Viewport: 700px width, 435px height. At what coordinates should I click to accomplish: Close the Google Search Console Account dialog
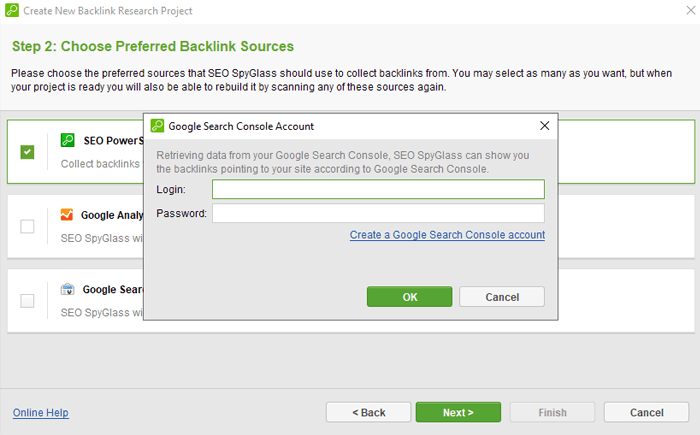click(x=545, y=126)
